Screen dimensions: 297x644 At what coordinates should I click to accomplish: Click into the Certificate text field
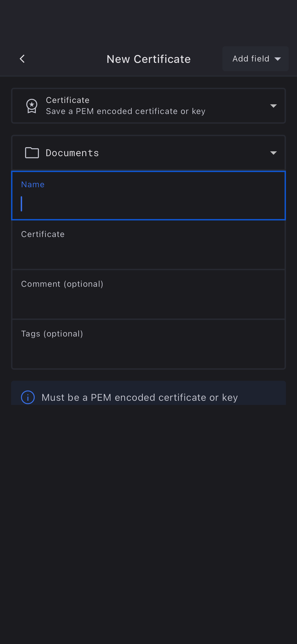(148, 252)
